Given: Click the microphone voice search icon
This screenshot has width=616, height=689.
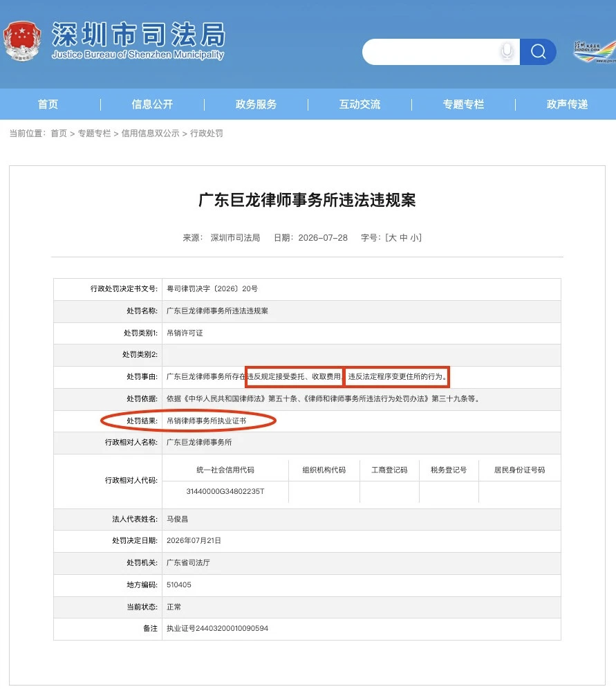Looking at the screenshot, I should (507, 51).
